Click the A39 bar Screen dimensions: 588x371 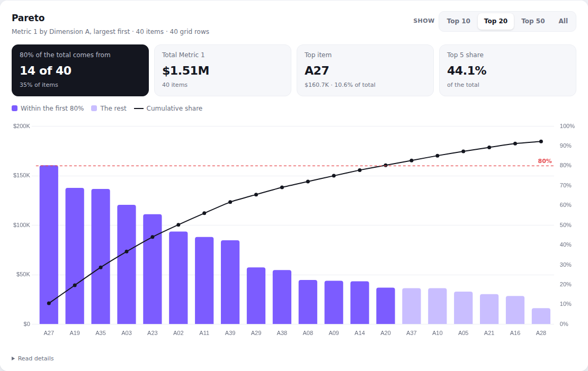pos(230,282)
